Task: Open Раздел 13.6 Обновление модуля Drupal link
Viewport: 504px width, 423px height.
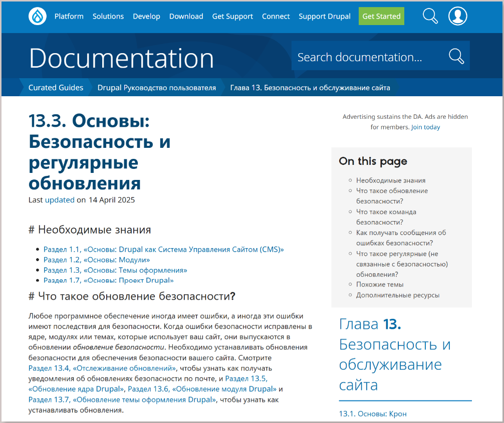Action: (202, 389)
